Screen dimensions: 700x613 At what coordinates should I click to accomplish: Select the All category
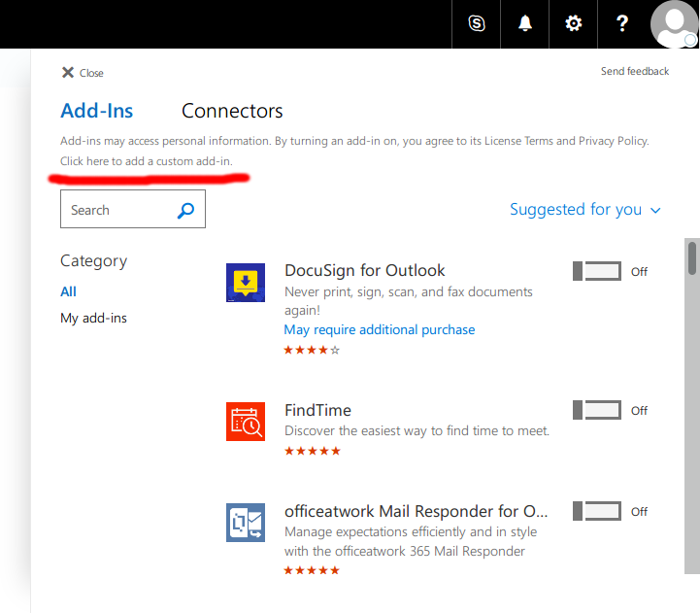68,291
